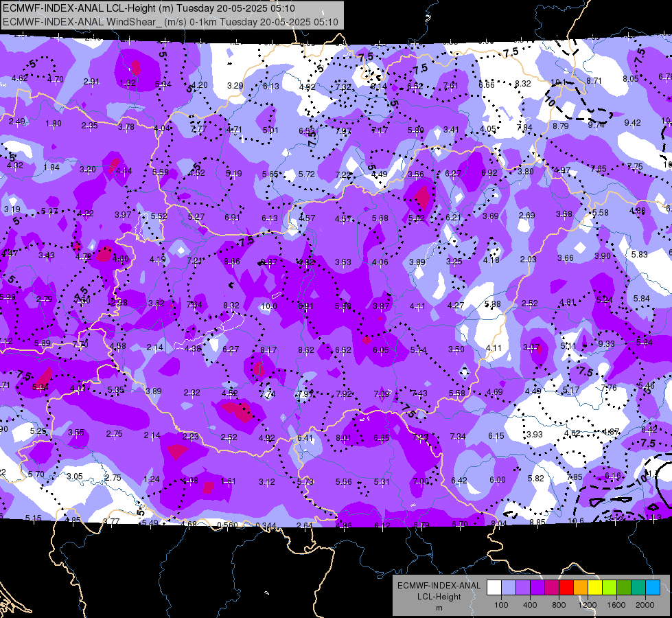Click the wind shear value 7.64
This screenshot has height=618, width=672.
pyautogui.click(x=194, y=304)
